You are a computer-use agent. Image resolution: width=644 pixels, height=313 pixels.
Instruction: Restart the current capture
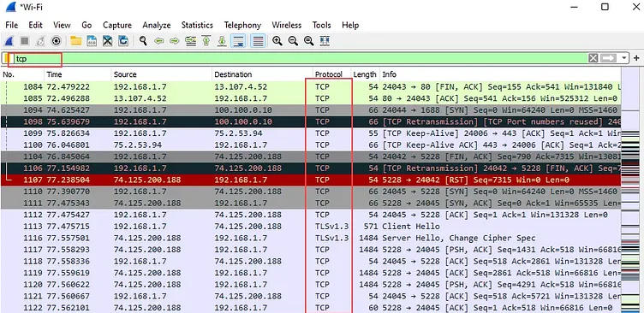pyautogui.click(x=40, y=41)
